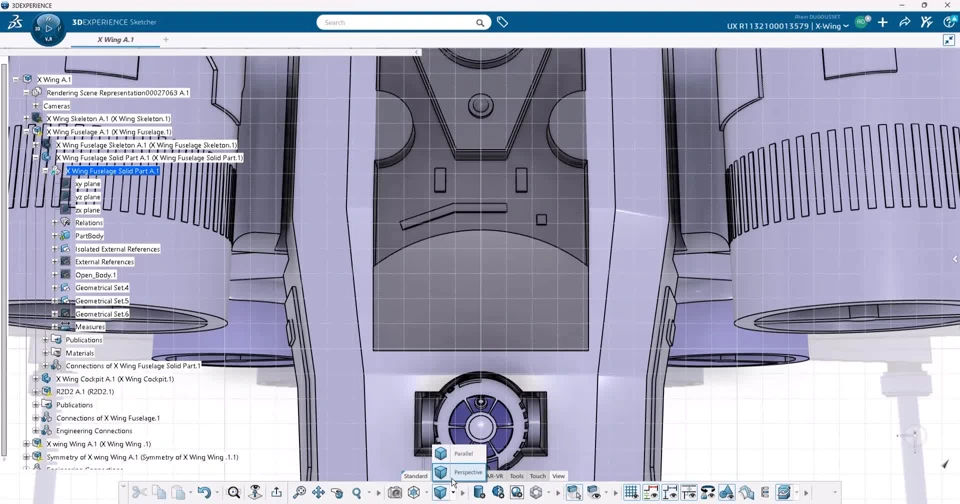Expand the Cameras tree node

(x=36, y=106)
